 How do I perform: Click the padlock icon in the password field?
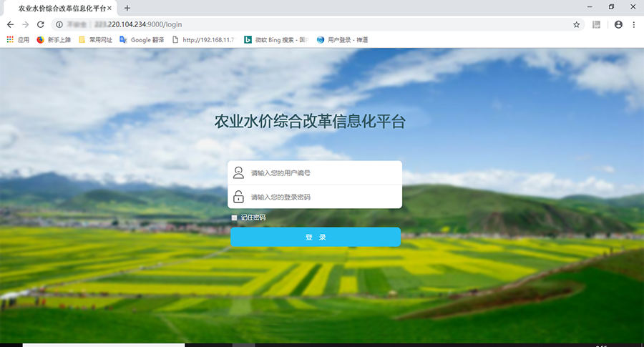pos(238,197)
